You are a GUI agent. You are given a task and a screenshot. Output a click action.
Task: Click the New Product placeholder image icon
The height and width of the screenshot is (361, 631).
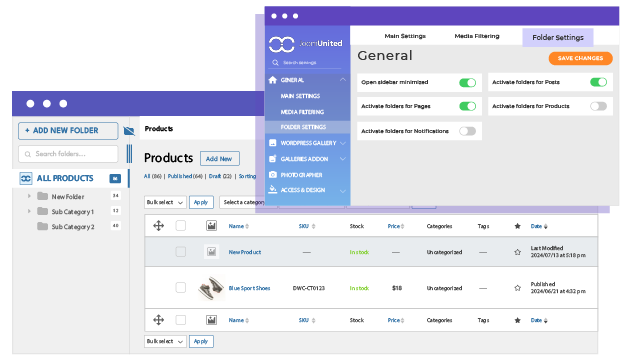(x=212, y=252)
